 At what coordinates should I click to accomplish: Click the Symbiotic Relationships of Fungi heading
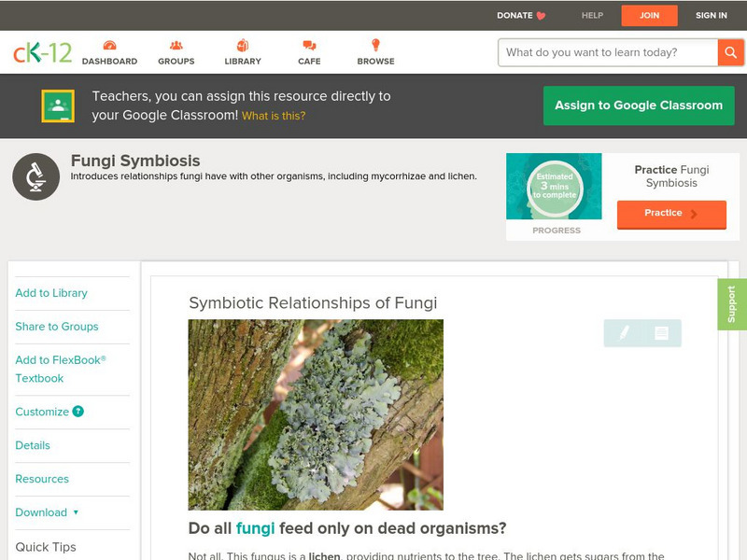tap(313, 302)
